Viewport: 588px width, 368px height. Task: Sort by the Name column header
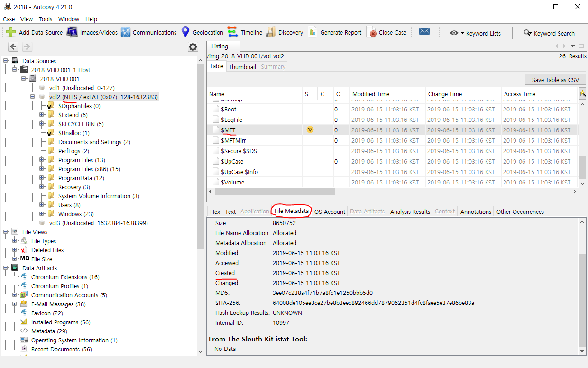pos(254,94)
